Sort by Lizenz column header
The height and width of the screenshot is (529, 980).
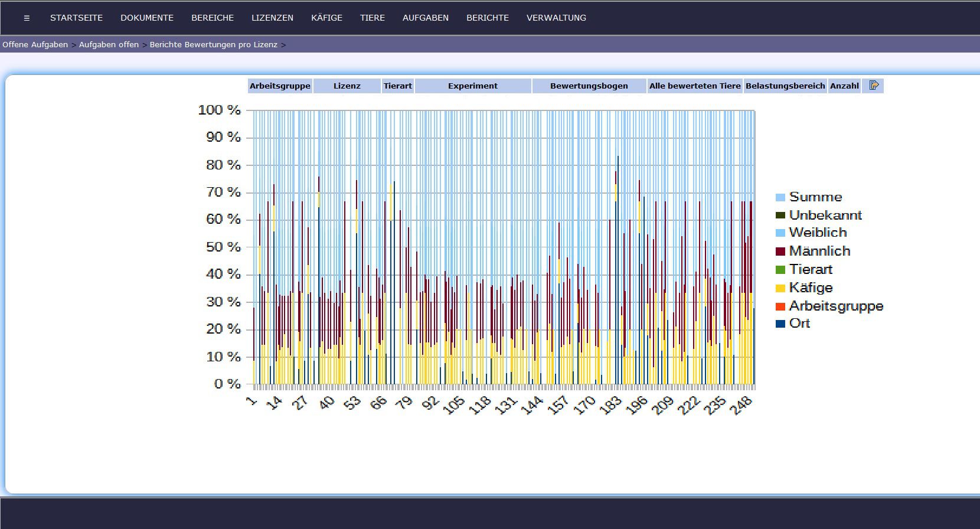pos(347,86)
